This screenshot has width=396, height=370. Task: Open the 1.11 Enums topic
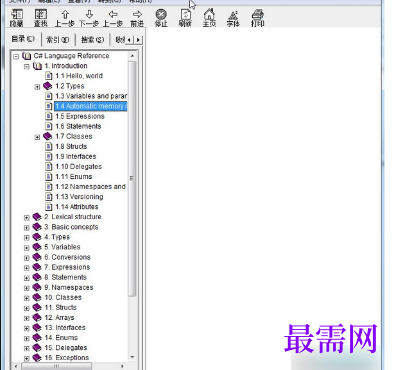tap(74, 176)
